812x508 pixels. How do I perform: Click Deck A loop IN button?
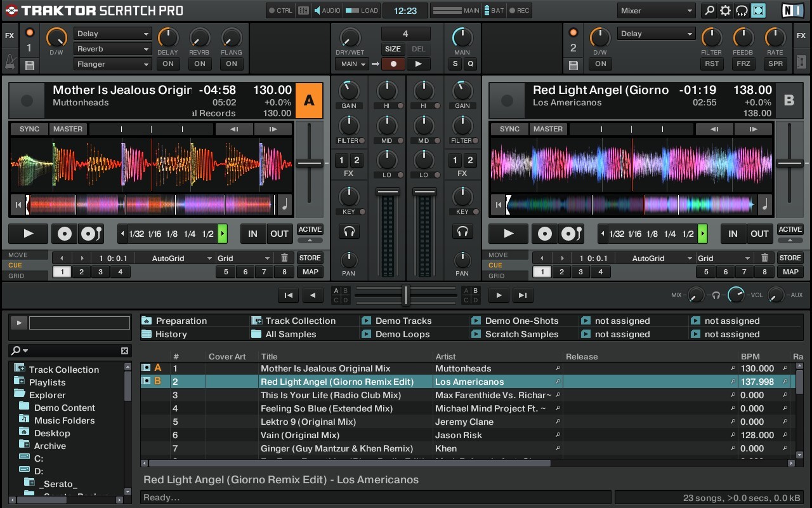coord(252,234)
